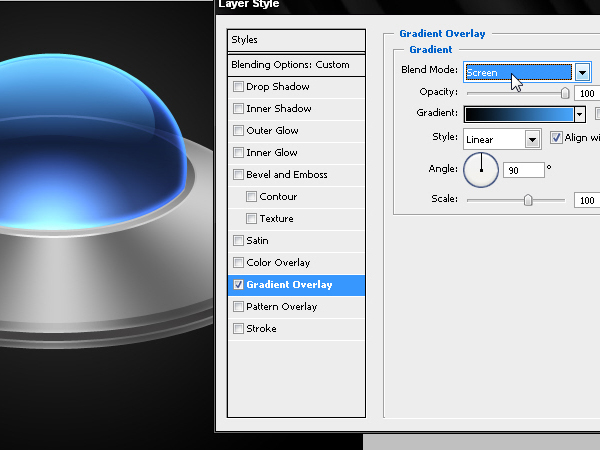
Task: Toggle the Align with Layer checkbox
Action: click(x=556, y=137)
